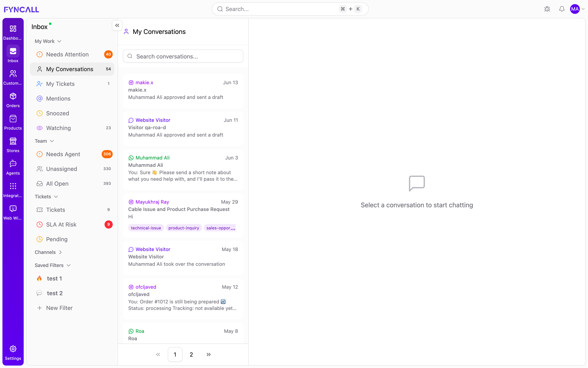The height and width of the screenshot is (368, 588).
Task: Open the Integrations section
Action: pos(13,190)
